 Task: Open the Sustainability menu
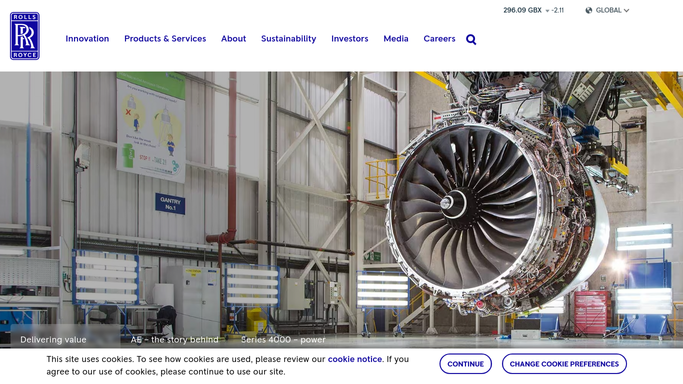point(288,39)
